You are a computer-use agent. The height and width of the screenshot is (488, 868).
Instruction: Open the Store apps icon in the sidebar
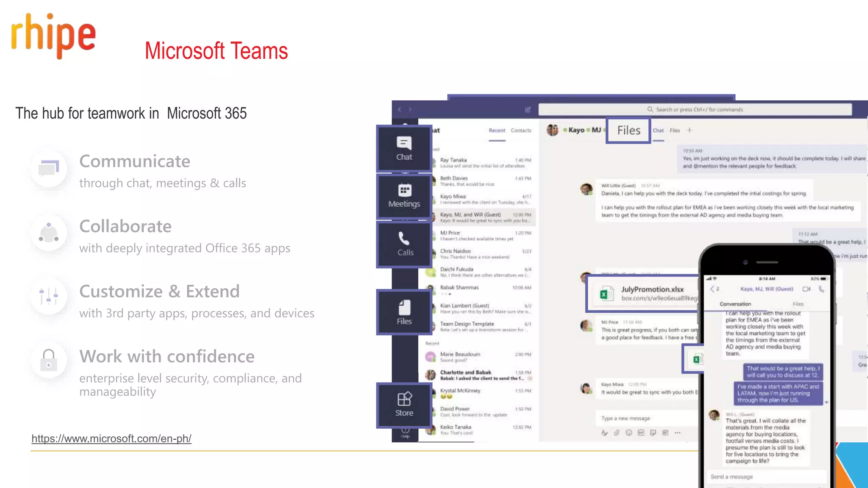(404, 405)
